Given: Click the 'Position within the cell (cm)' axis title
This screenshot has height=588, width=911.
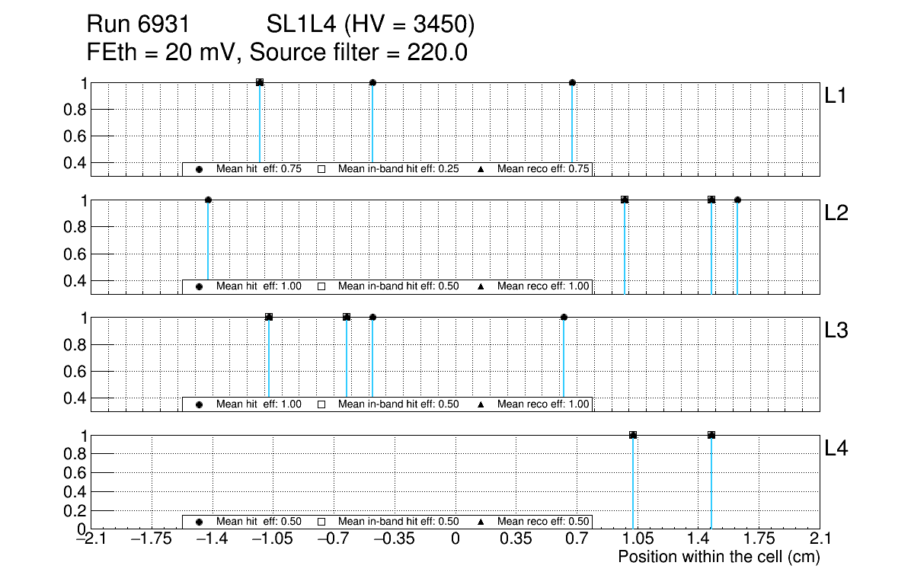Looking at the screenshot, I should pos(718,558).
